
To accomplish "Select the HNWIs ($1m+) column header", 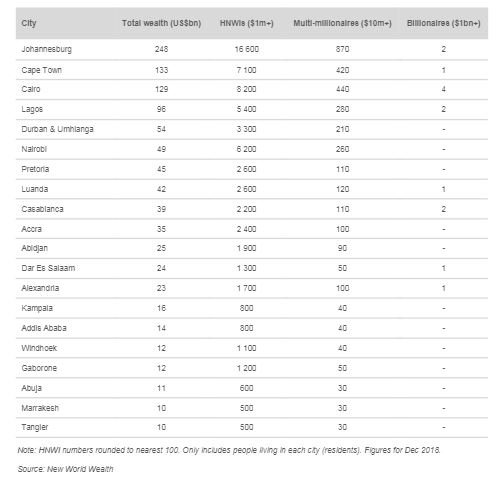I will point(247,23).
